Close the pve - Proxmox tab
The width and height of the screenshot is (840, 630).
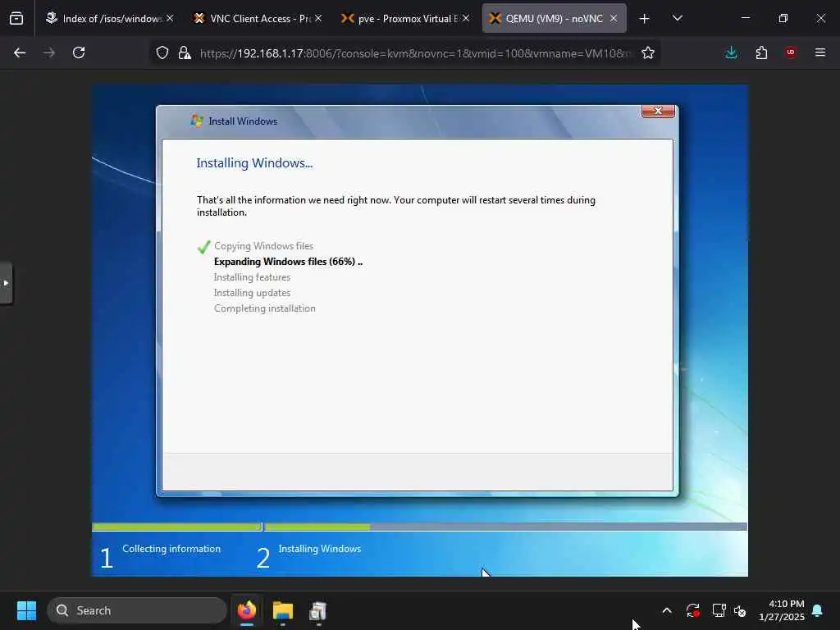point(466,18)
